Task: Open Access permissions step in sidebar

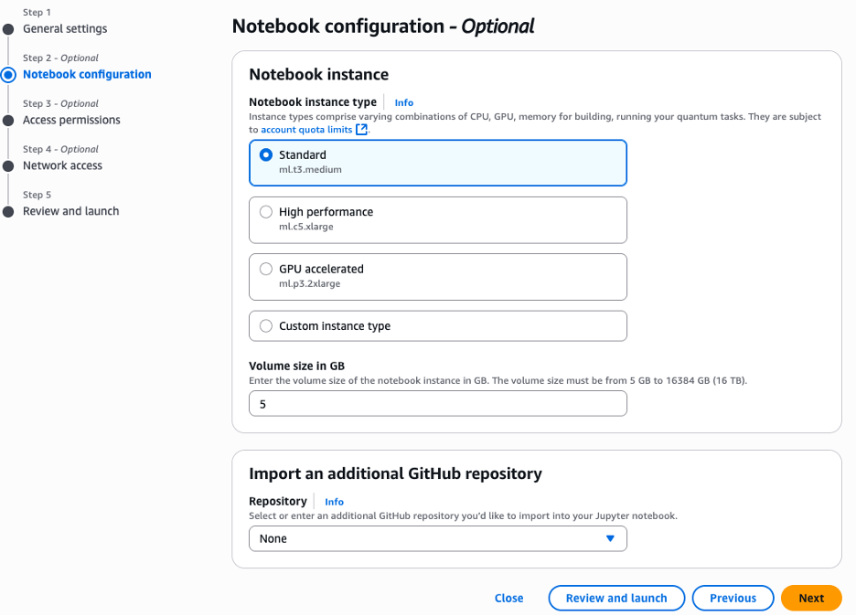Action: click(71, 121)
